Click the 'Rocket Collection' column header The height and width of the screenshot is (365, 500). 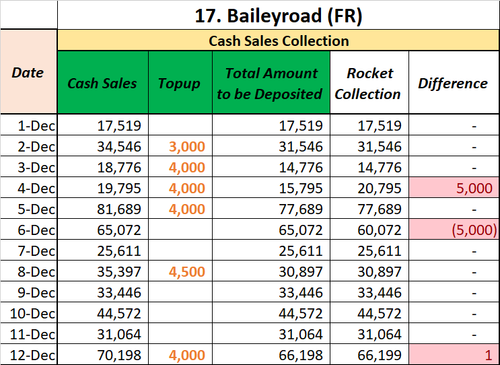(x=369, y=82)
